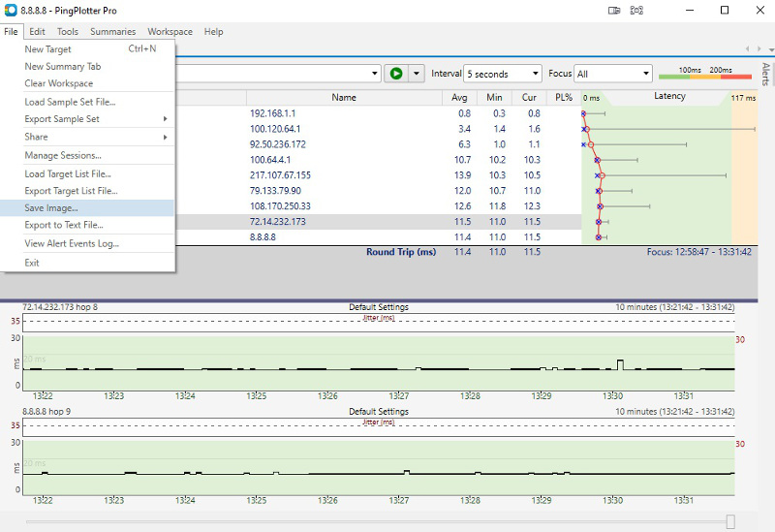Click the PingPlotter app icon in title bar

coord(10,10)
